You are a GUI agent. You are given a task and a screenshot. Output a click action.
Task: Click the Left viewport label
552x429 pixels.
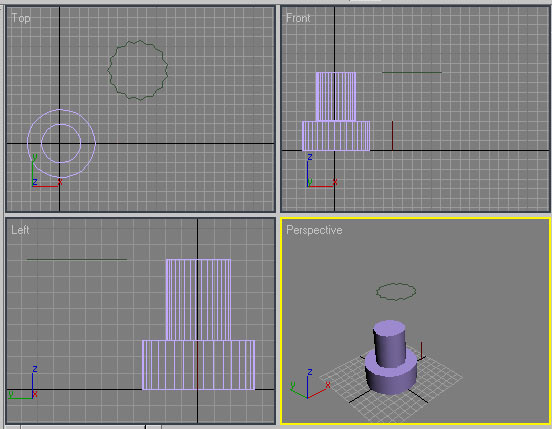[x=20, y=230]
